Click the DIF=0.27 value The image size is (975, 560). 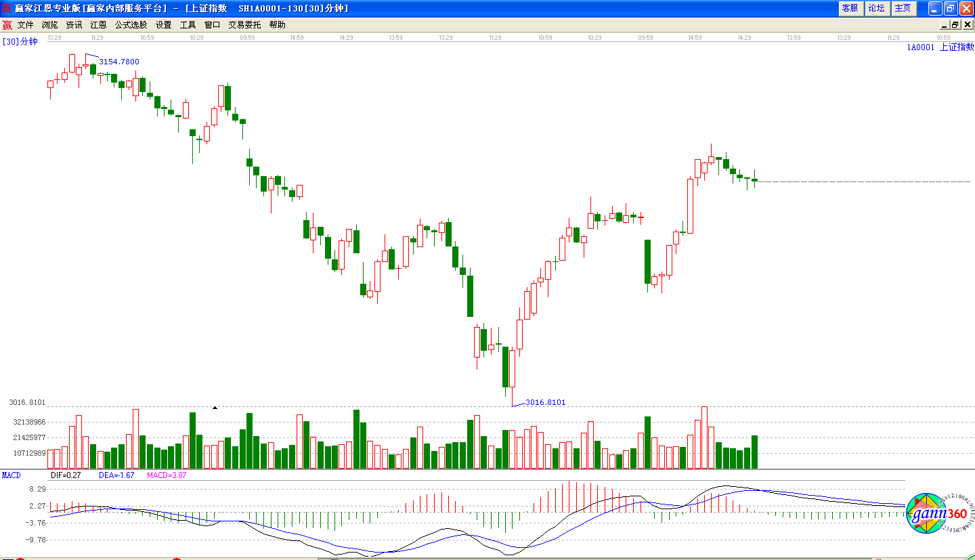coord(66,475)
